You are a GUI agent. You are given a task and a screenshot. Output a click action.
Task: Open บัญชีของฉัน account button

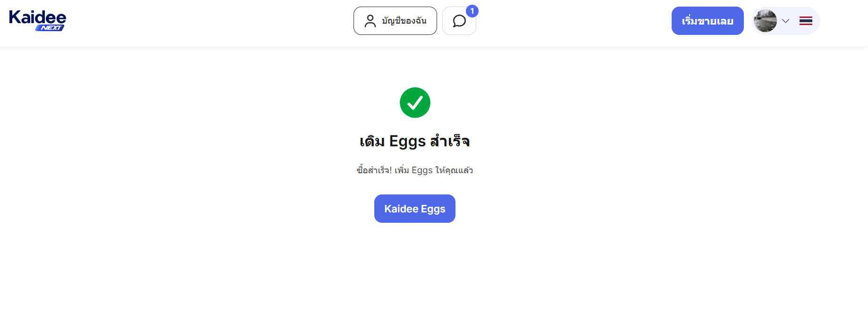tap(395, 21)
